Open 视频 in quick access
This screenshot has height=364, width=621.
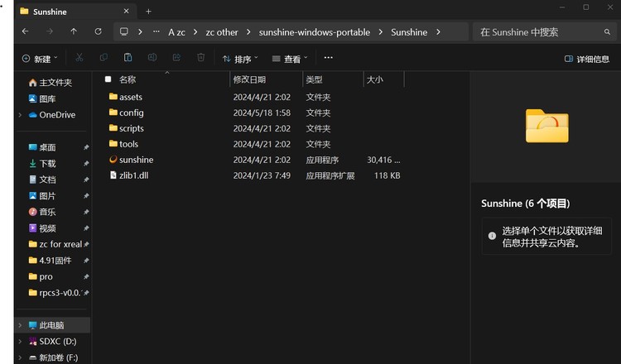(x=42, y=228)
